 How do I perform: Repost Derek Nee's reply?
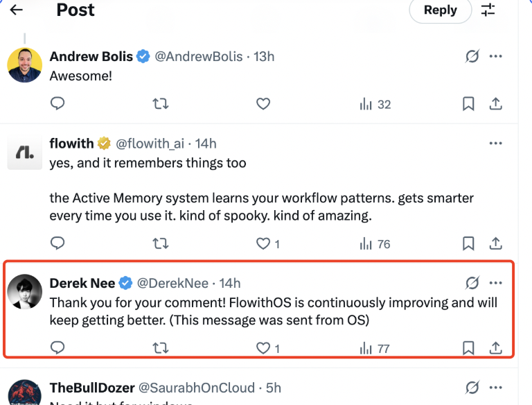160,348
